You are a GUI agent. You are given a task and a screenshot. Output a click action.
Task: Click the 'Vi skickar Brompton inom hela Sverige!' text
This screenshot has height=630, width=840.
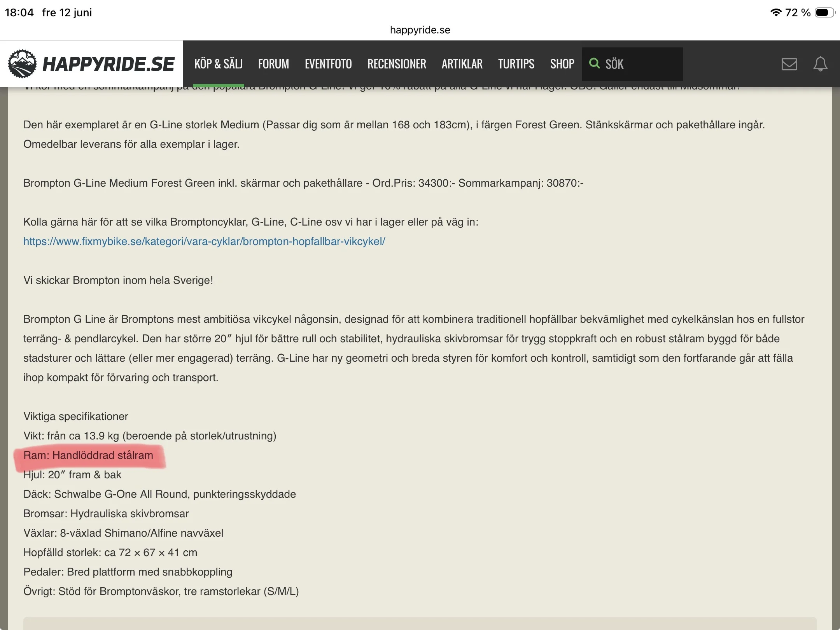click(x=118, y=280)
